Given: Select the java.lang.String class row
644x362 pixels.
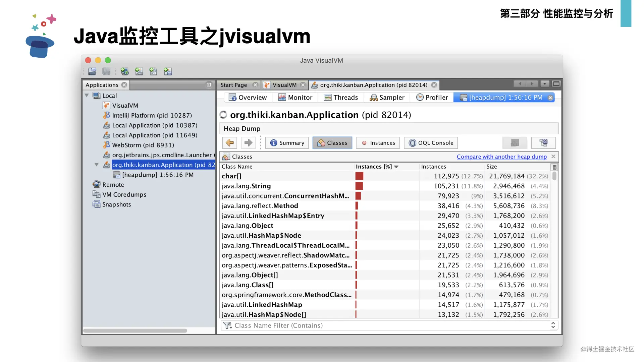Looking at the screenshot, I should pyautogui.click(x=385, y=186).
